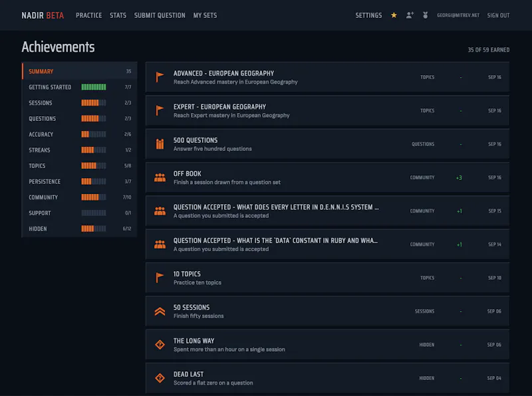Screen dimensions: 532x396
Task: Click the georgi@mitrev.net account link
Action: pyautogui.click(x=458, y=15)
